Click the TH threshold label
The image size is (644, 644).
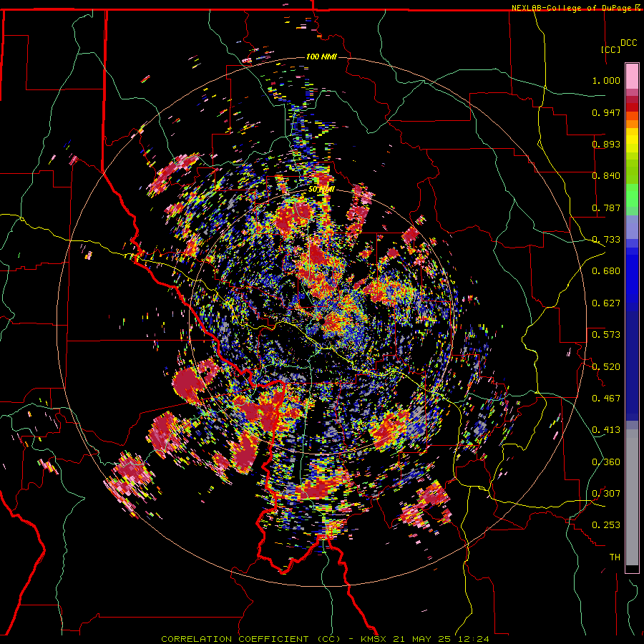(615, 557)
